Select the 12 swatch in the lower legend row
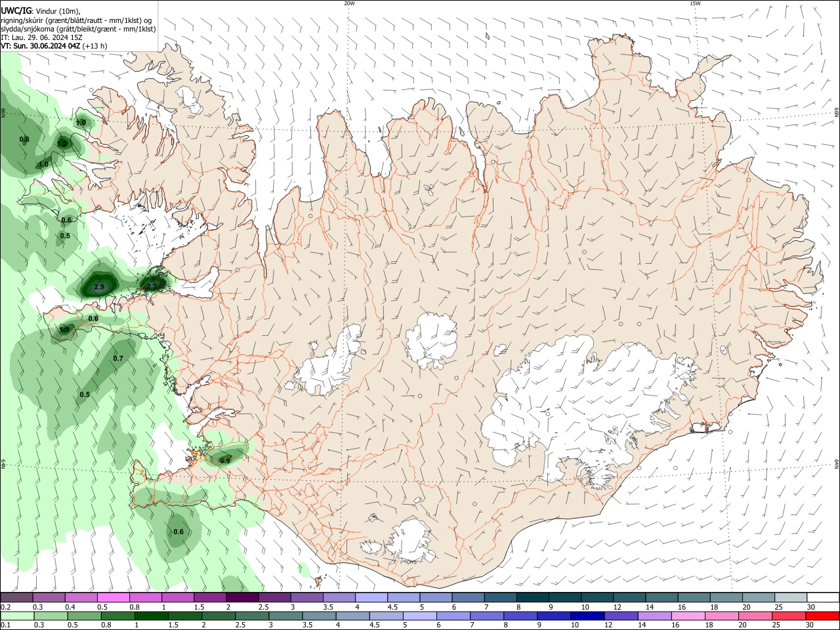This screenshot has width=840, height=630. coord(620,616)
